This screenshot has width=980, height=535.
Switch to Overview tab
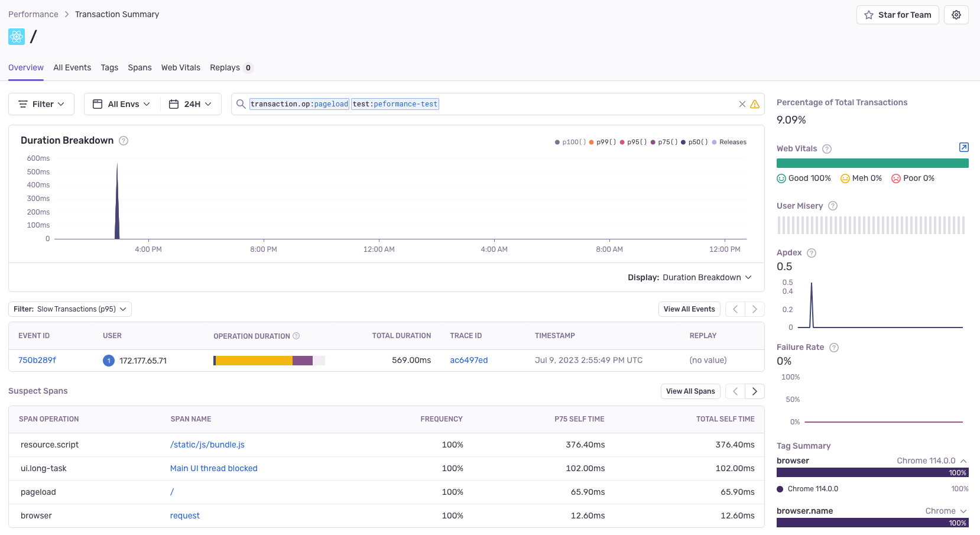click(x=26, y=68)
